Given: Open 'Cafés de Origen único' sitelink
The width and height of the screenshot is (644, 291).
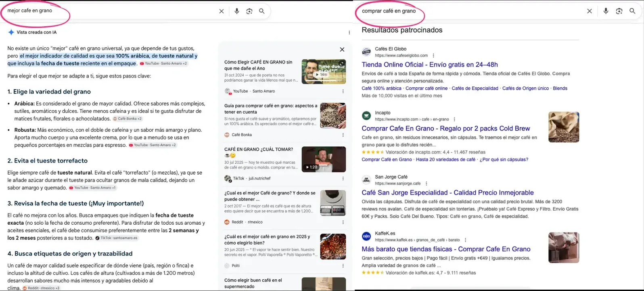Looking at the screenshot, I should (525, 89).
